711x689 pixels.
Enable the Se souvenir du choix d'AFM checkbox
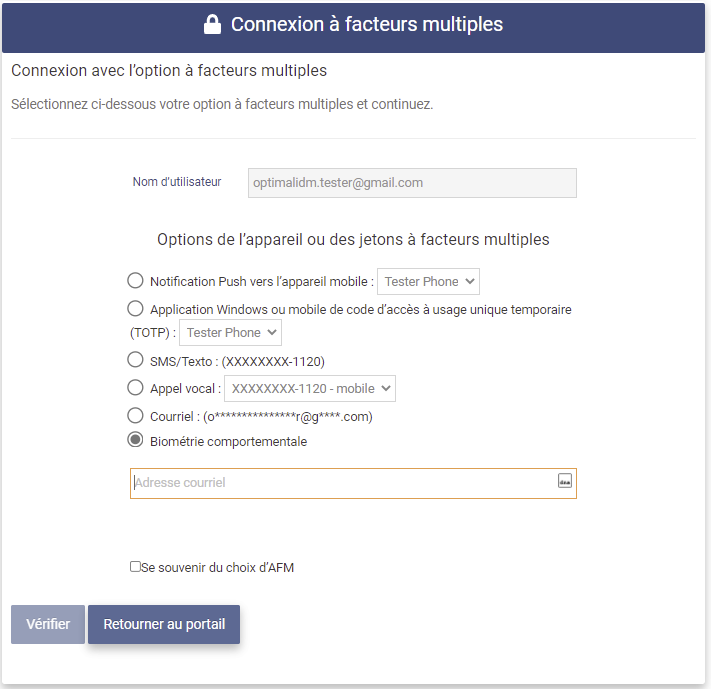(x=136, y=567)
